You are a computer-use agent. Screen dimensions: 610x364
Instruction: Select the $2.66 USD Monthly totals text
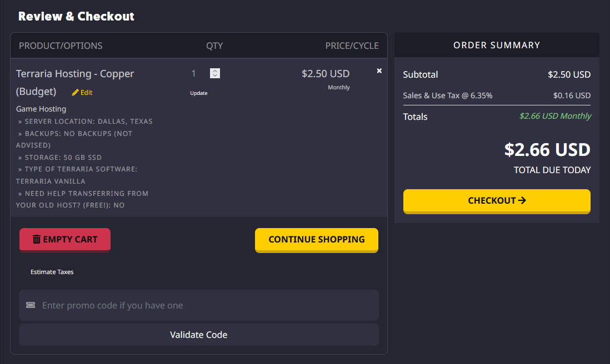(555, 116)
